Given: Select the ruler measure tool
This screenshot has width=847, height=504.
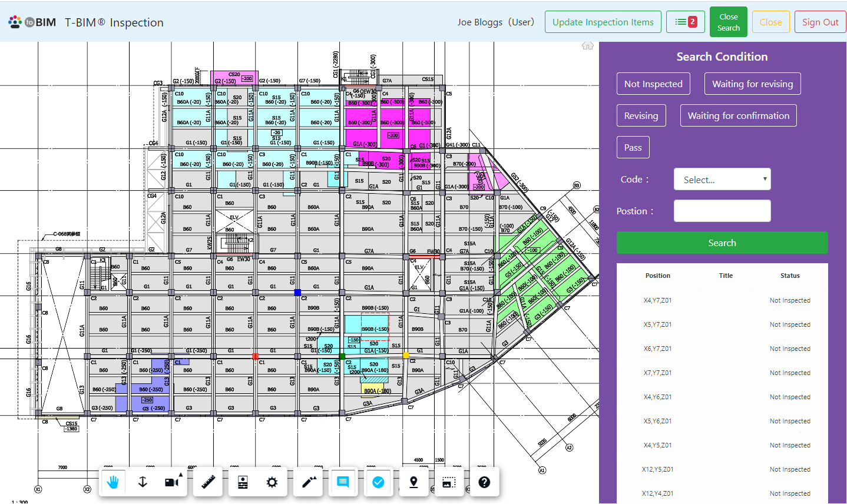Looking at the screenshot, I should [x=208, y=482].
